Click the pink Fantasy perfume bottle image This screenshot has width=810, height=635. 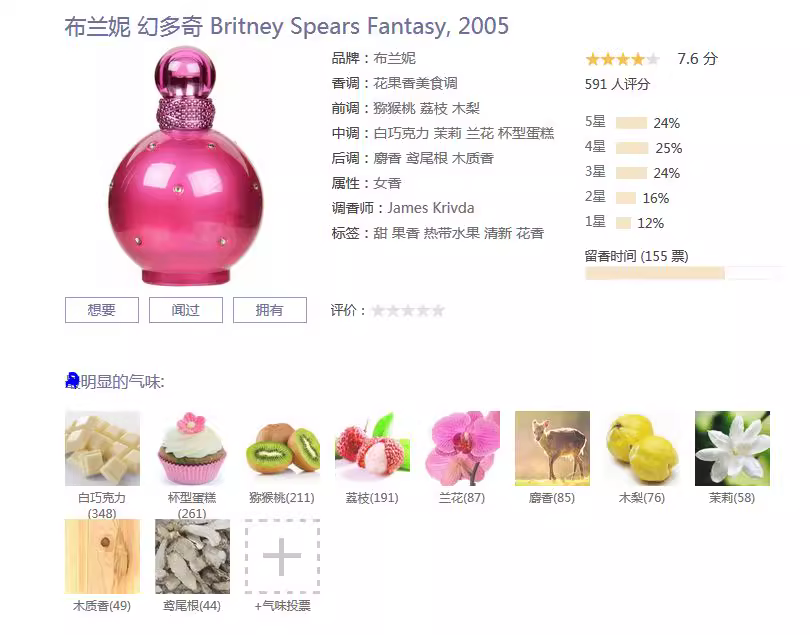click(186, 166)
